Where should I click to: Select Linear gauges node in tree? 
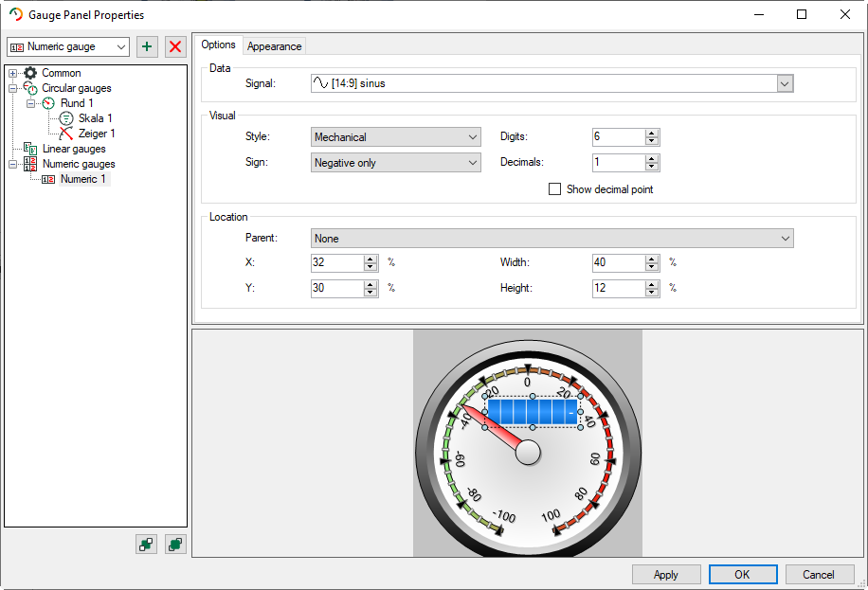[x=74, y=149]
